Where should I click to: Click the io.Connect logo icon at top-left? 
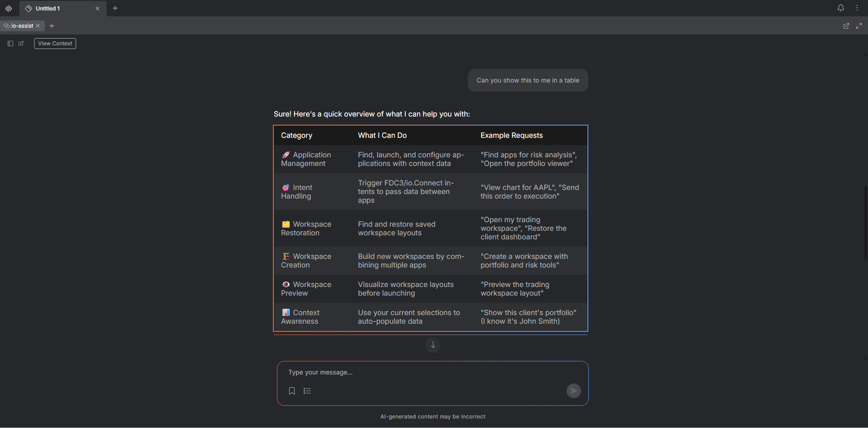(9, 8)
